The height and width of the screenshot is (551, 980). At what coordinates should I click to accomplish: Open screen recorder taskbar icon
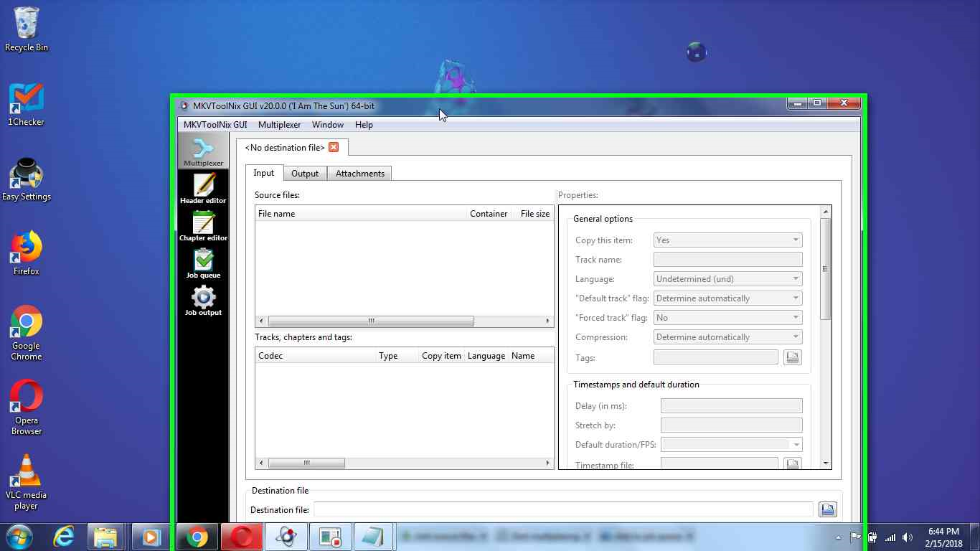330,537
